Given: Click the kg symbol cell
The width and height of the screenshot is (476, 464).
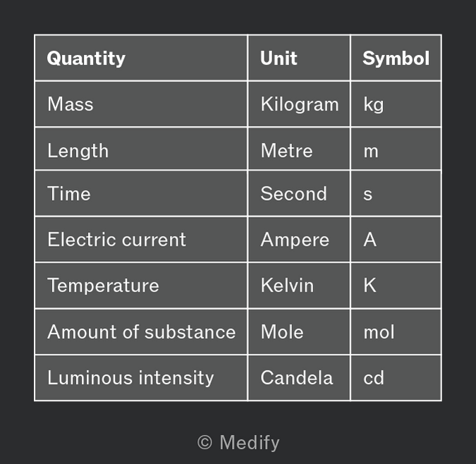Looking at the screenshot, I should [396, 104].
